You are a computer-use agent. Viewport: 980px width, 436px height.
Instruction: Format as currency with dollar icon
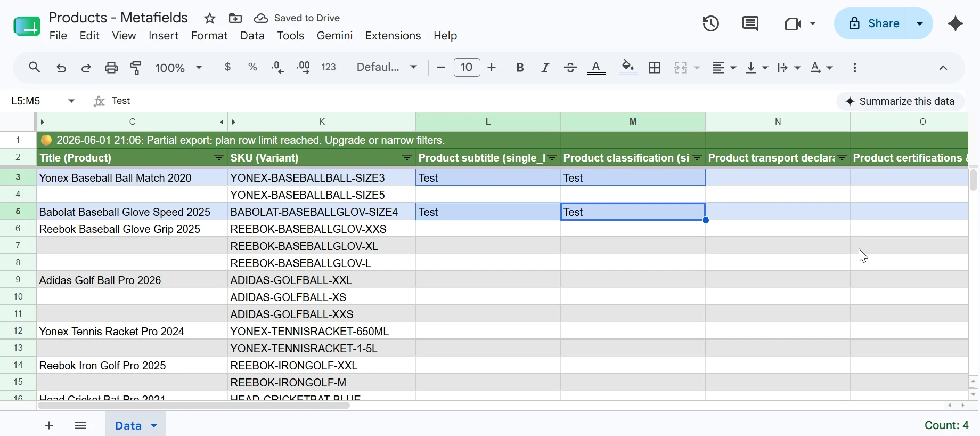coord(228,67)
